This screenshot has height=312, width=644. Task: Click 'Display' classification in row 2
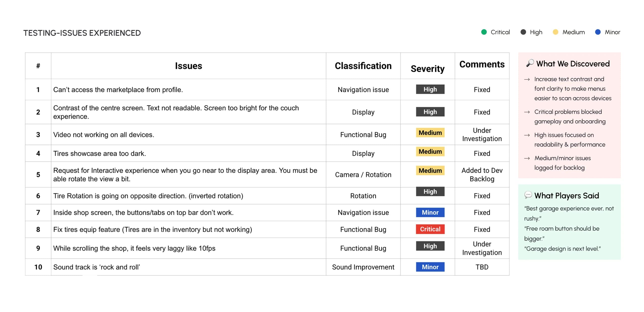pos(363,112)
